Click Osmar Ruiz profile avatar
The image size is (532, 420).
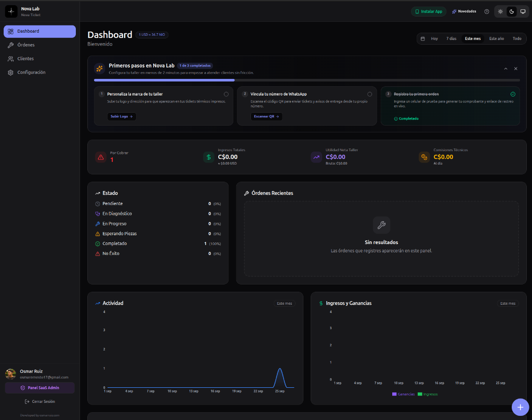(10, 374)
